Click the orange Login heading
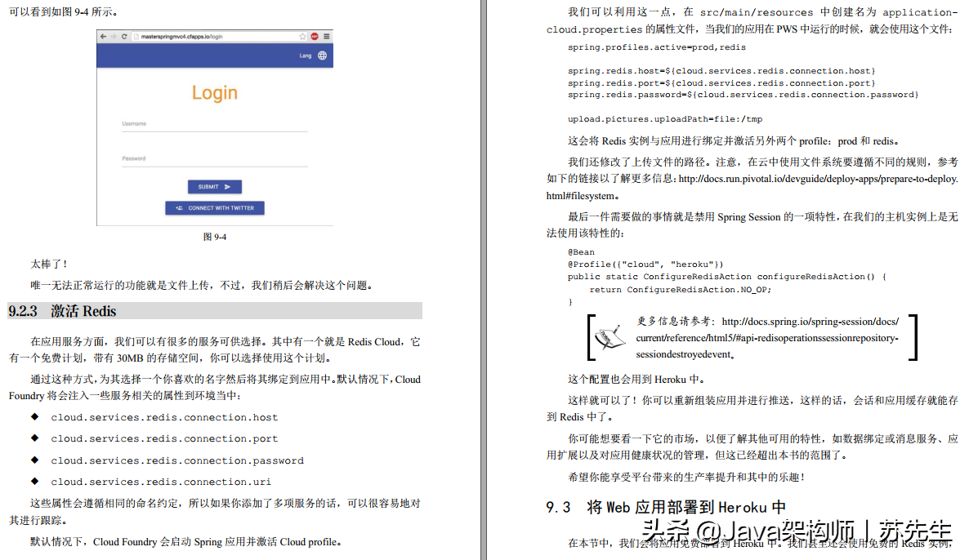 point(214,92)
